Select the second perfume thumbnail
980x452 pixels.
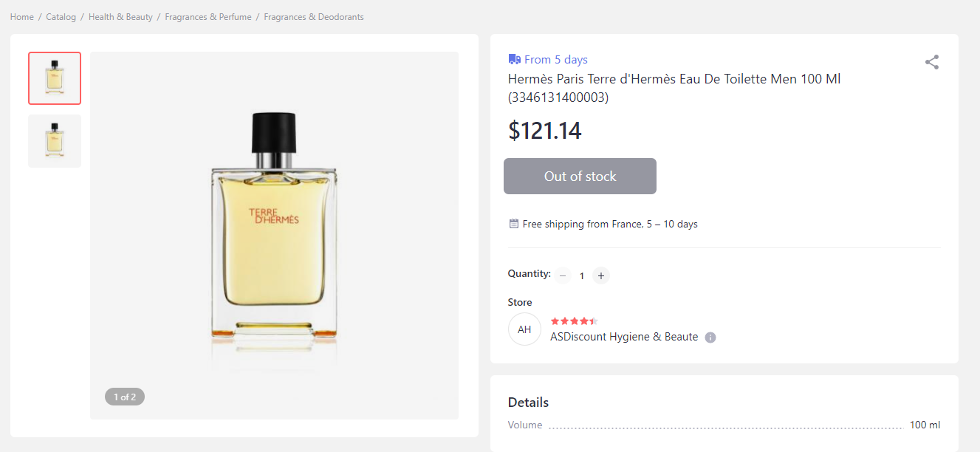pyautogui.click(x=55, y=141)
